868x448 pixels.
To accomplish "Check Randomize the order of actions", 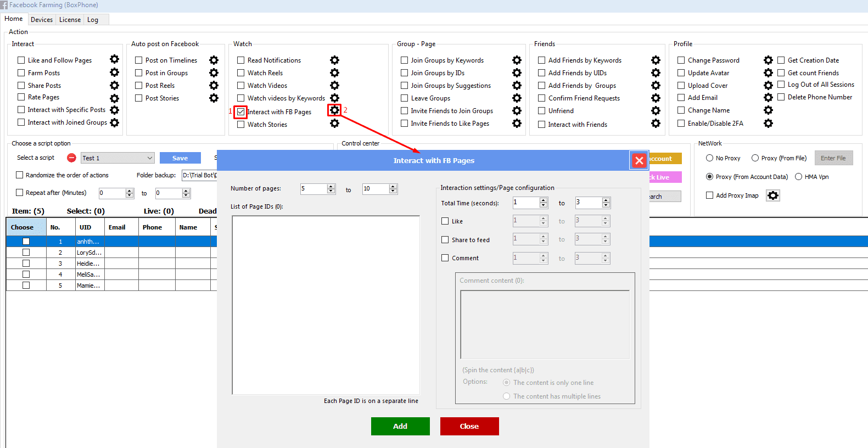I will tap(20, 175).
